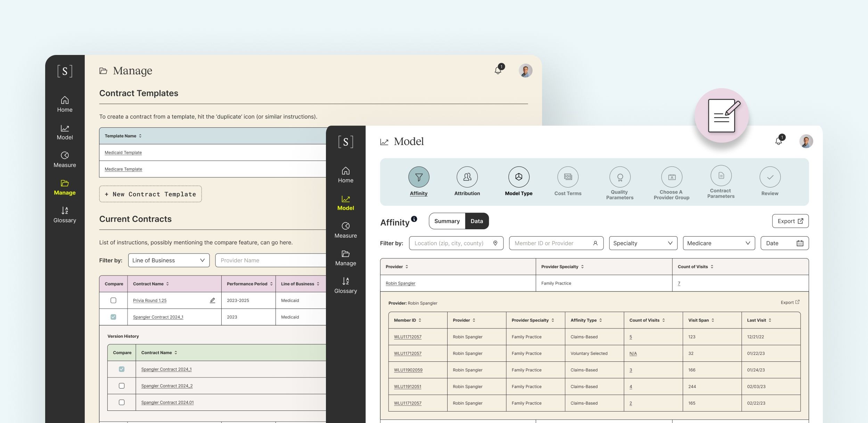Click the Review step checkmark icon

pyautogui.click(x=770, y=177)
